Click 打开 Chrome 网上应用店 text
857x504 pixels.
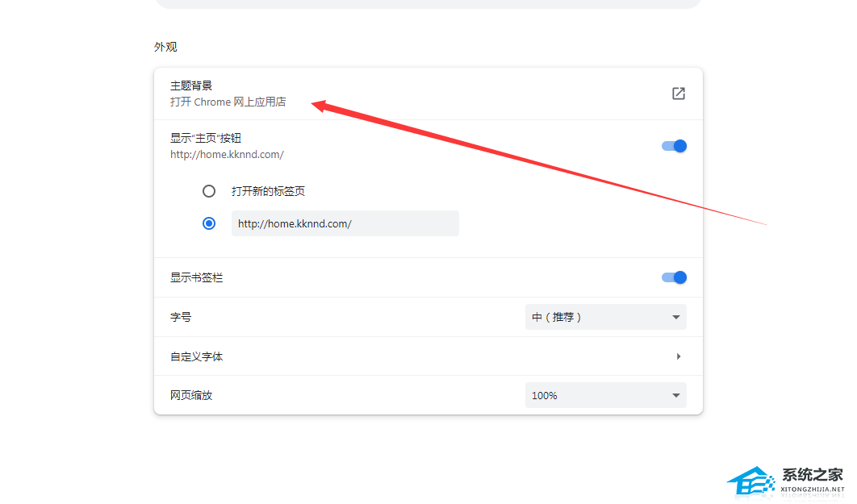(x=228, y=102)
